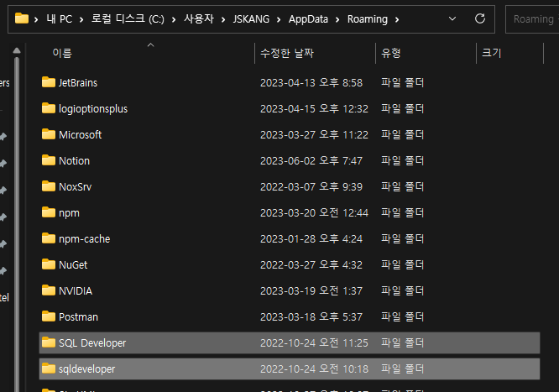Select the NuGet folder icon
Image resolution: width=559 pixels, height=392 pixels.
tap(49, 264)
